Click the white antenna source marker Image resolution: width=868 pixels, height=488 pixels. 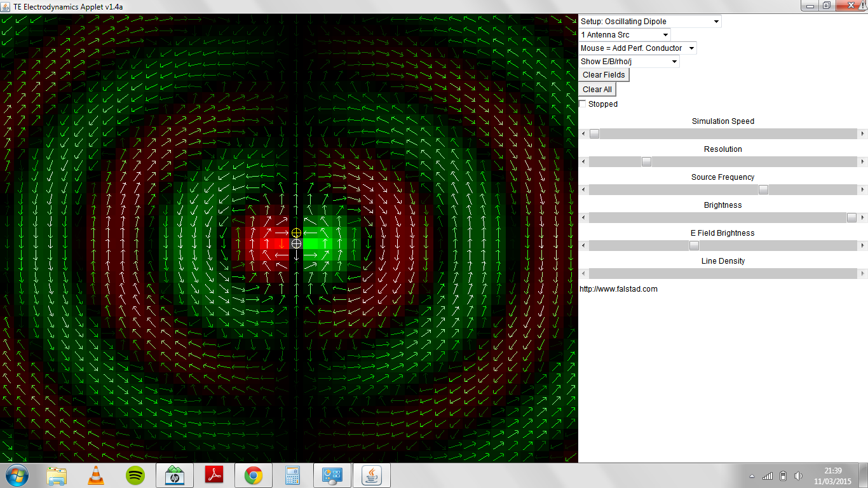(x=296, y=243)
